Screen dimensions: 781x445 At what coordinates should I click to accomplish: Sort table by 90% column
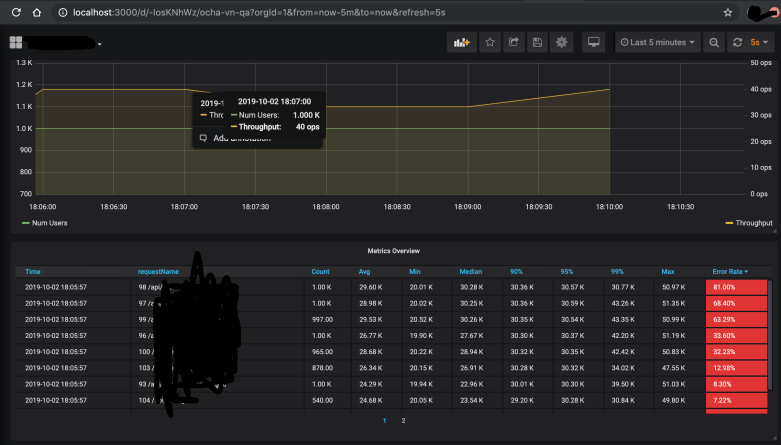[516, 272]
